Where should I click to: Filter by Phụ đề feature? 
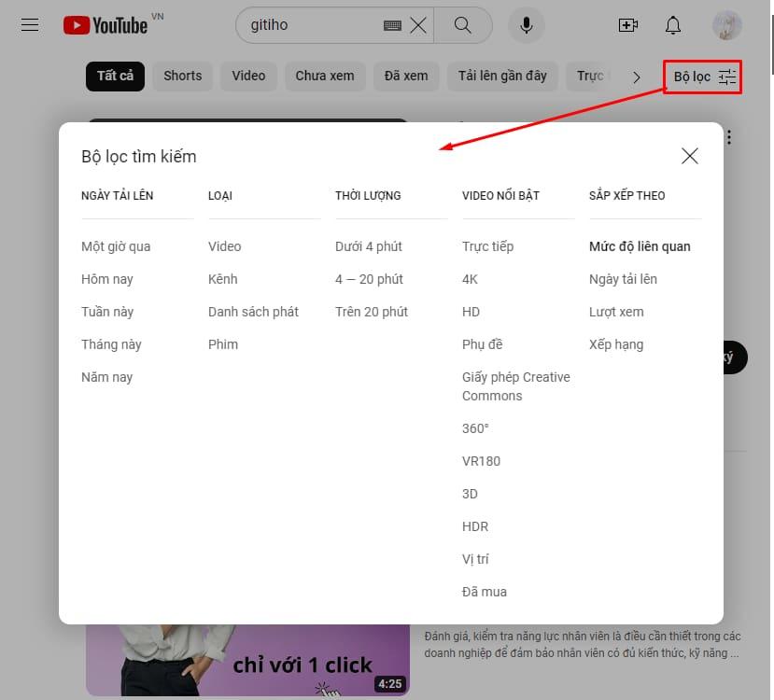[x=483, y=344]
